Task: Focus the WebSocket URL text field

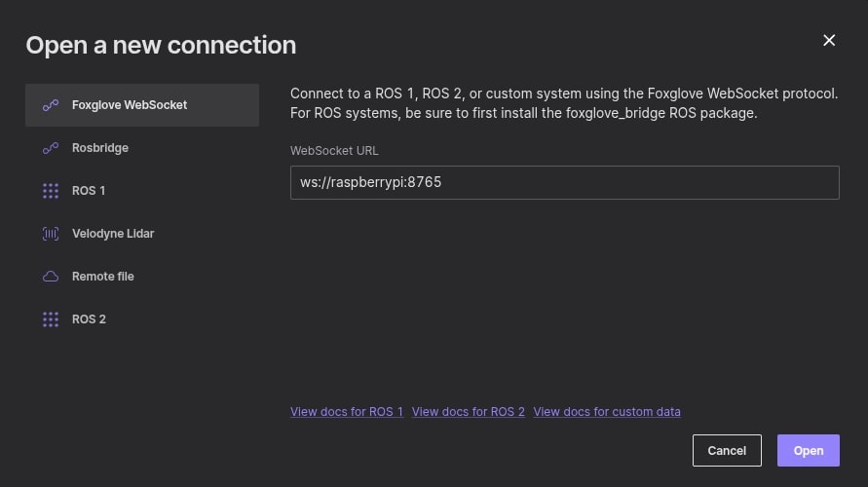Action: (x=564, y=182)
